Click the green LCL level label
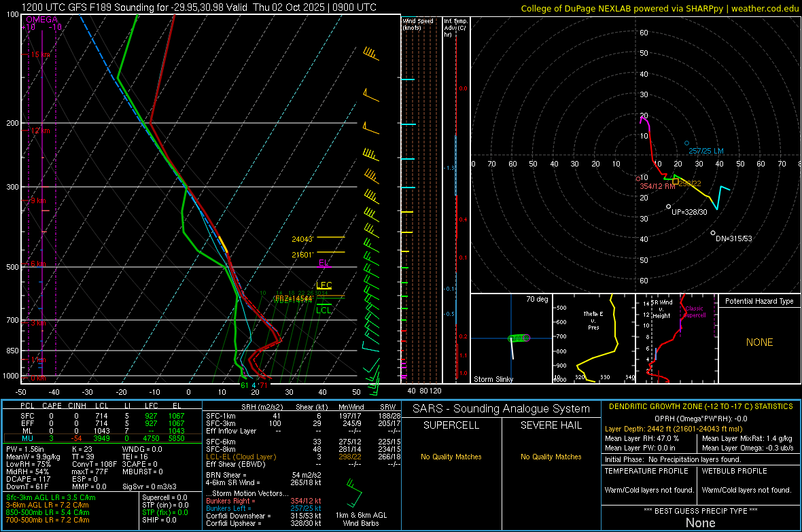 (x=324, y=310)
